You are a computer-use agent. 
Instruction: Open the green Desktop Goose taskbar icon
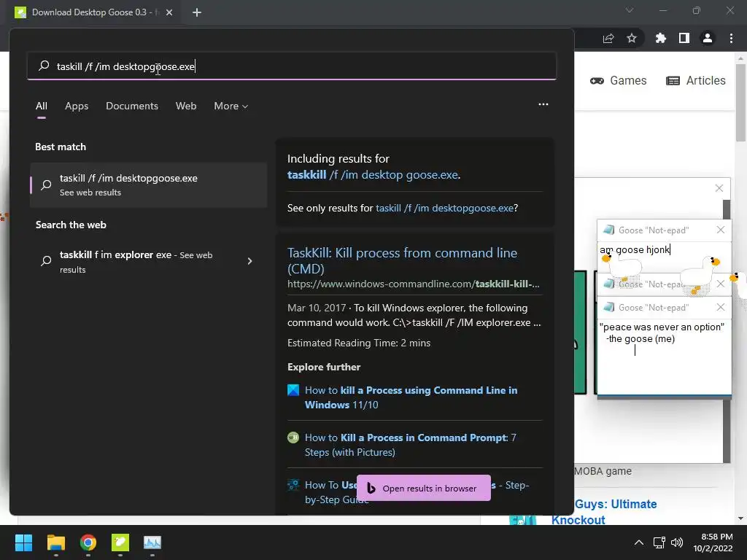tap(120, 542)
